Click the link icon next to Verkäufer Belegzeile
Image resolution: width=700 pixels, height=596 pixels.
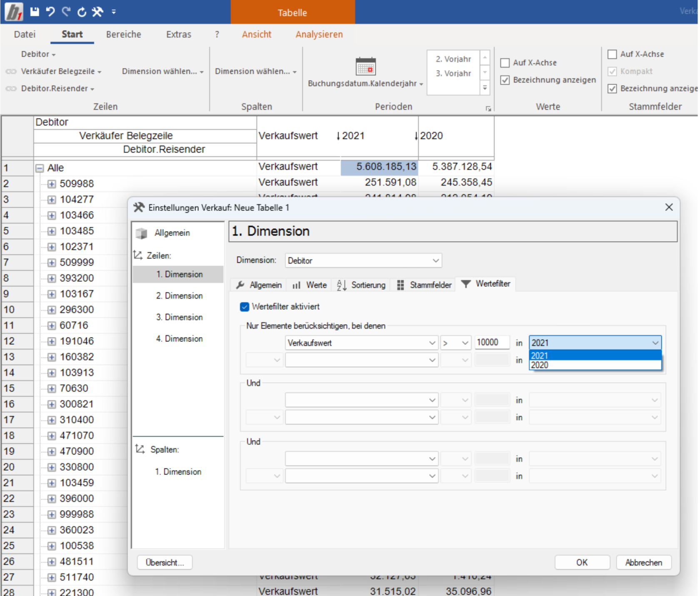coord(11,72)
